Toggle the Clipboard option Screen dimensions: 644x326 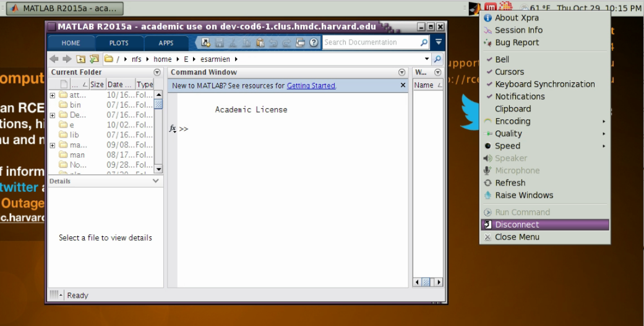point(545,109)
